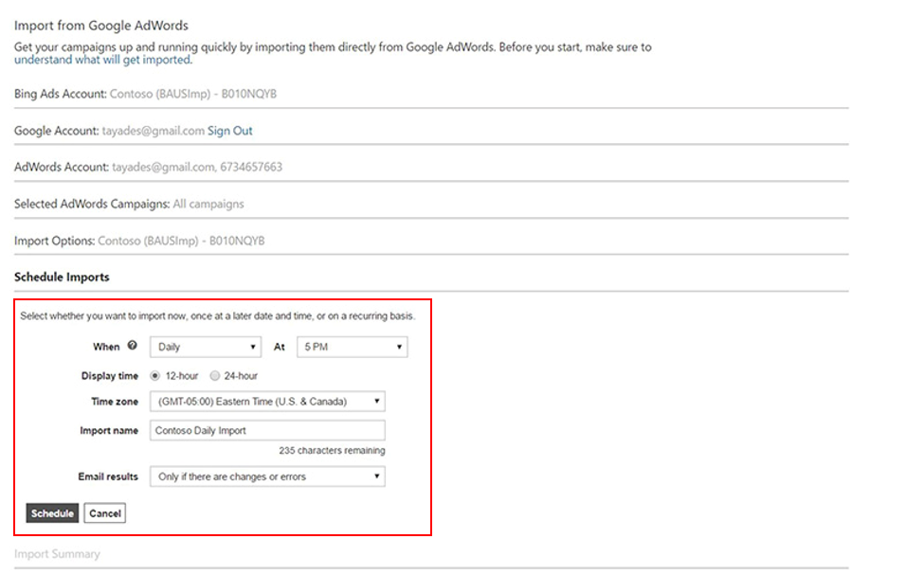Expand the Bing Ads Account section
Viewport: 924px width, 575px height.
431,95
